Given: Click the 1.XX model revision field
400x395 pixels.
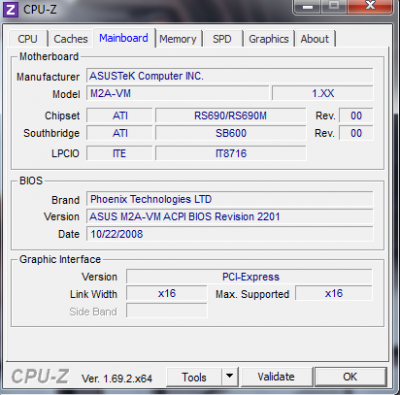Looking at the screenshot, I should tap(323, 93).
